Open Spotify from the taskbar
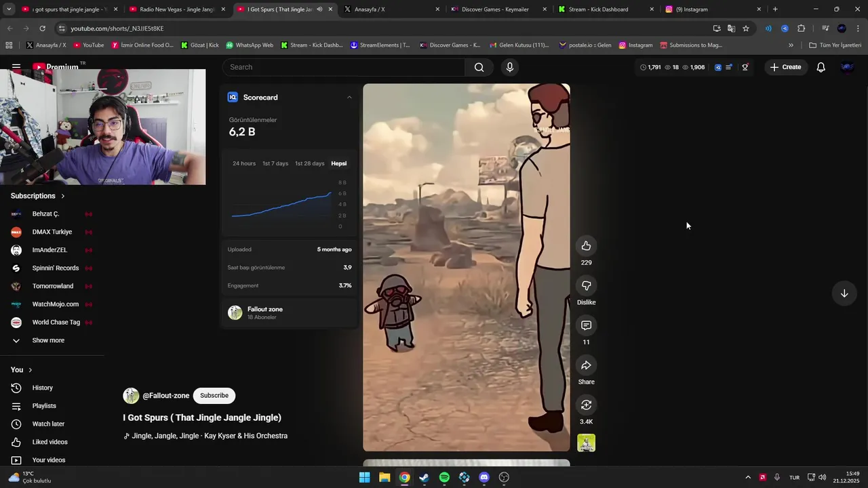The height and width of the screenshot is (488, 868). 444,477
